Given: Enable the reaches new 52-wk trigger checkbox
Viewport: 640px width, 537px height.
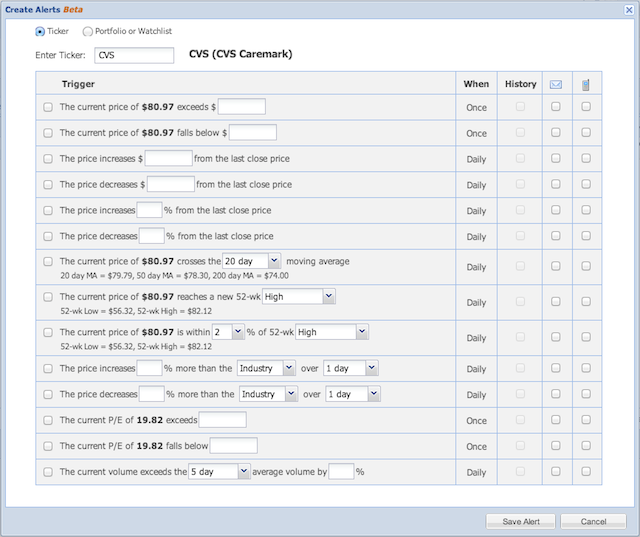Looking at the screenshot, I should pyautogui.click(x=48, y=297).
